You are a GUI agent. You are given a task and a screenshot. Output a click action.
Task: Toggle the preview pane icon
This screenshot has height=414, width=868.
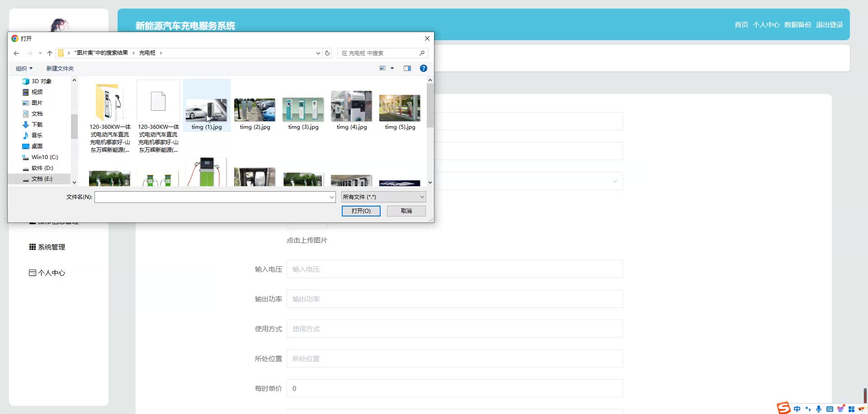[x=407, y=68]
